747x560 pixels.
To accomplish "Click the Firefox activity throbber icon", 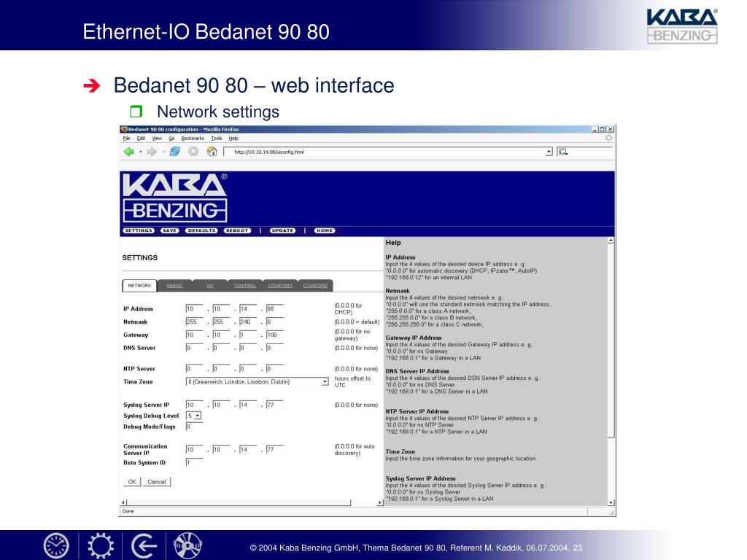I will pos(608,138).
